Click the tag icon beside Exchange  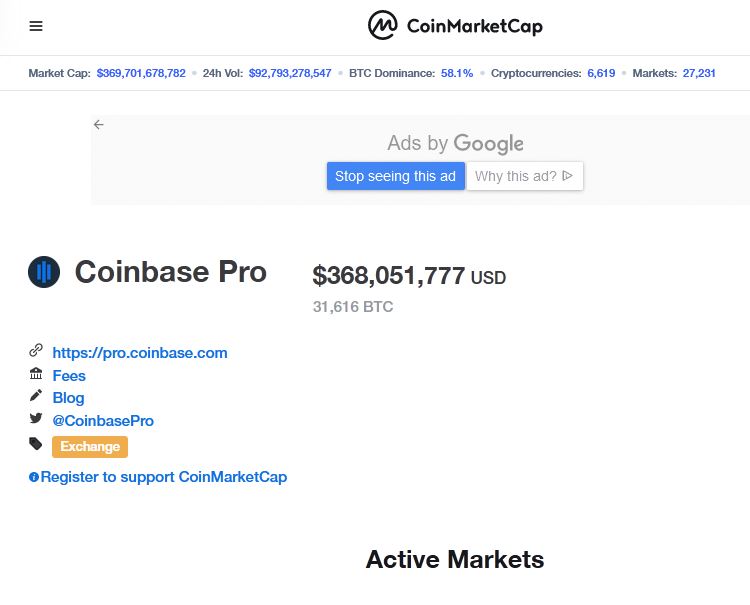pos(36,444)
